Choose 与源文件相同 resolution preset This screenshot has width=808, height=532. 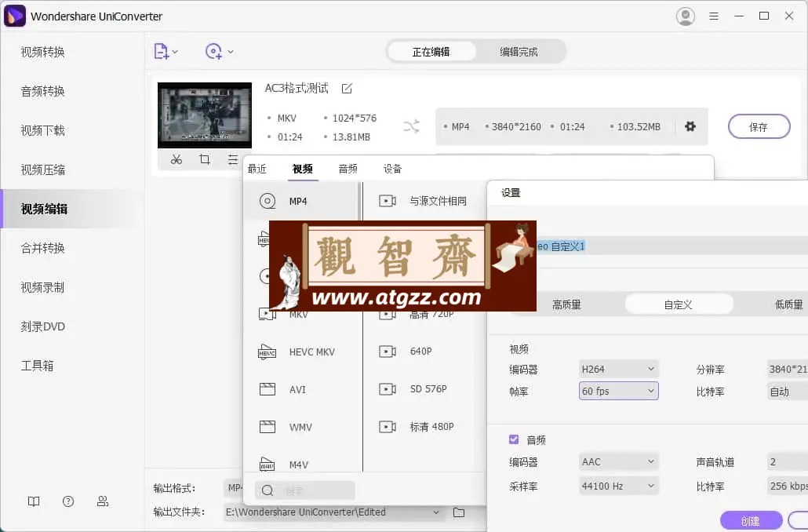pyautogui.click(x=424, y=201)
